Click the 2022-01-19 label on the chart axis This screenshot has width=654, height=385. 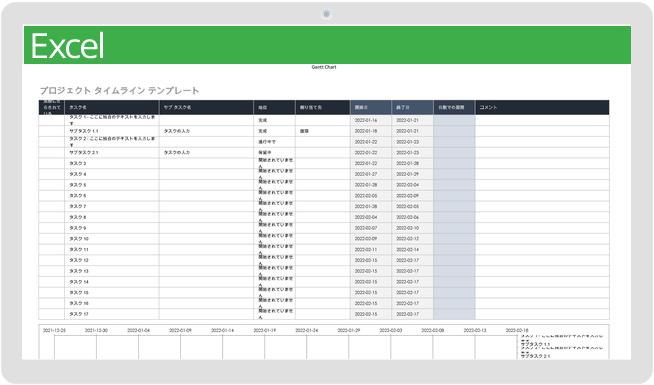coord(265,330)
